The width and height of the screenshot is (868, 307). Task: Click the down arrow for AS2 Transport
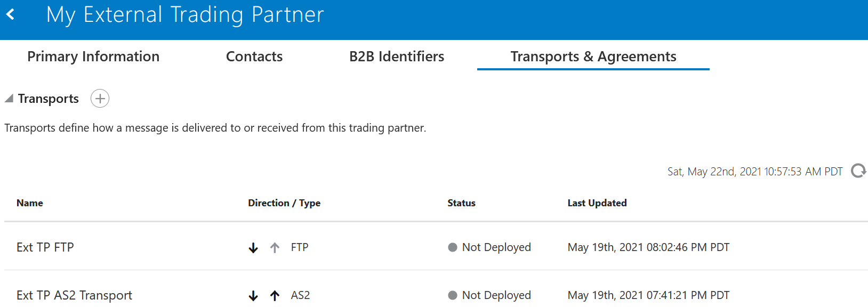pos(253,296)
